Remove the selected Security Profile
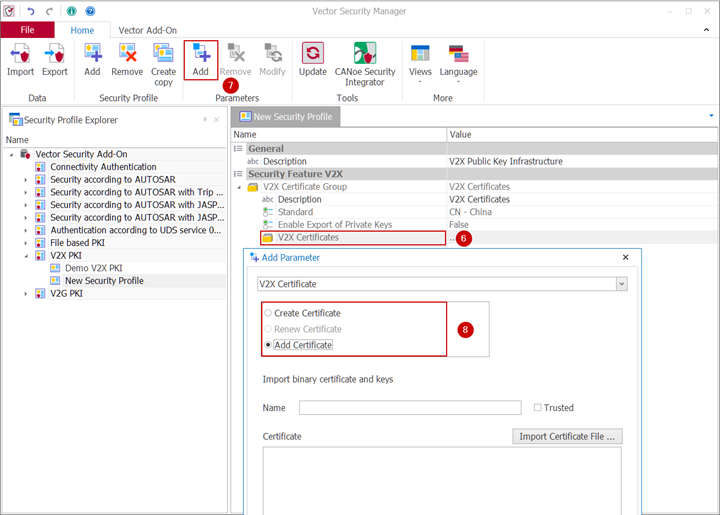Viewport: 720px width, 515px height. 127,60
